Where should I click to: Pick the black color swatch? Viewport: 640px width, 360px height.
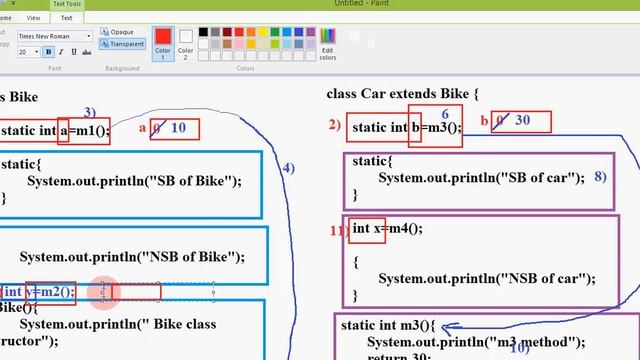tap(203, 32)
